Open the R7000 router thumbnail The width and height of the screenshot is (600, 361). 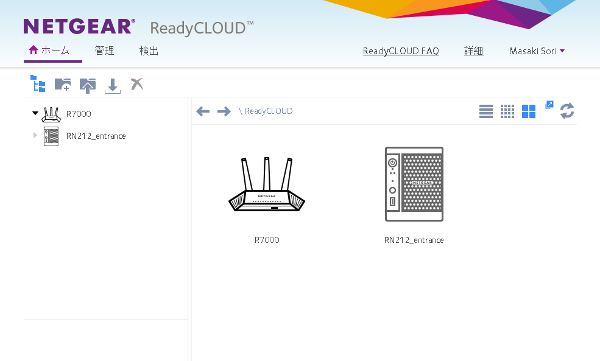[267, 184]
